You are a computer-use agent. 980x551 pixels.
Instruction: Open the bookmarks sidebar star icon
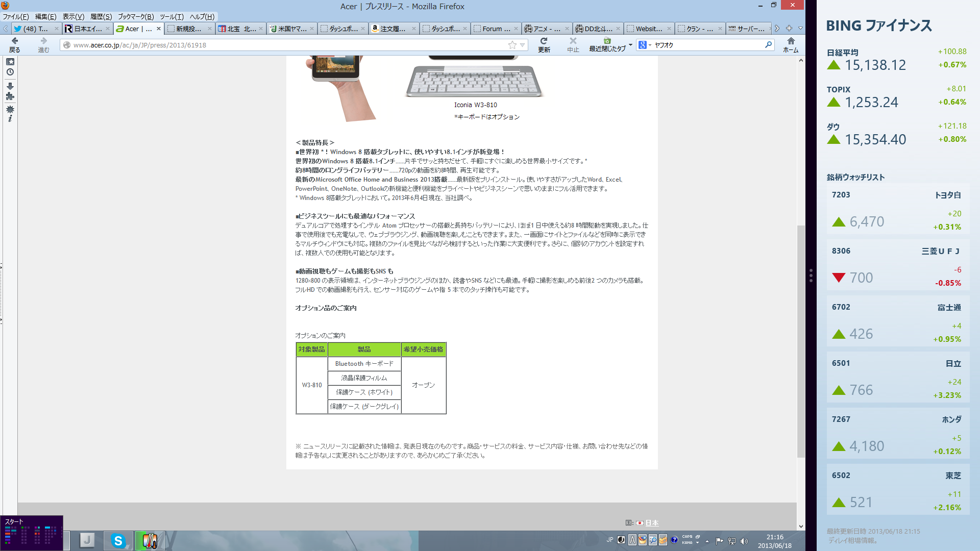(10, 62)
